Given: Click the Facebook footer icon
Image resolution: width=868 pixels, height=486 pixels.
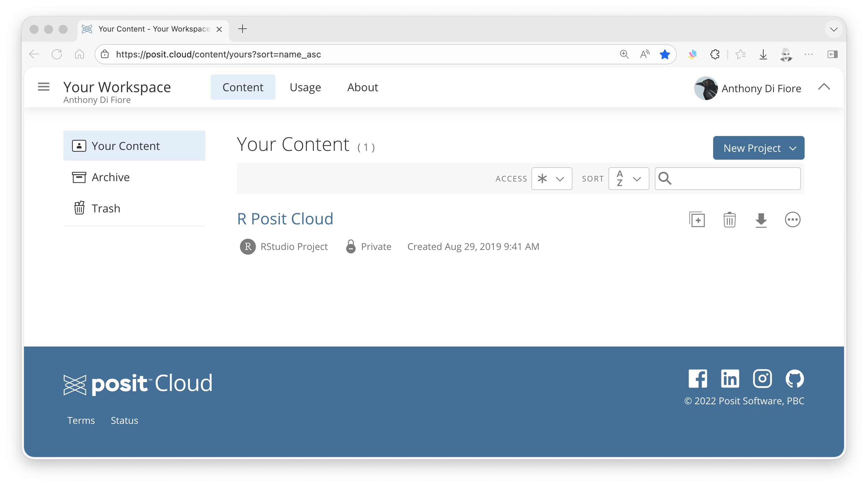Looking at the screenshot, I should [x=697, y=378].
